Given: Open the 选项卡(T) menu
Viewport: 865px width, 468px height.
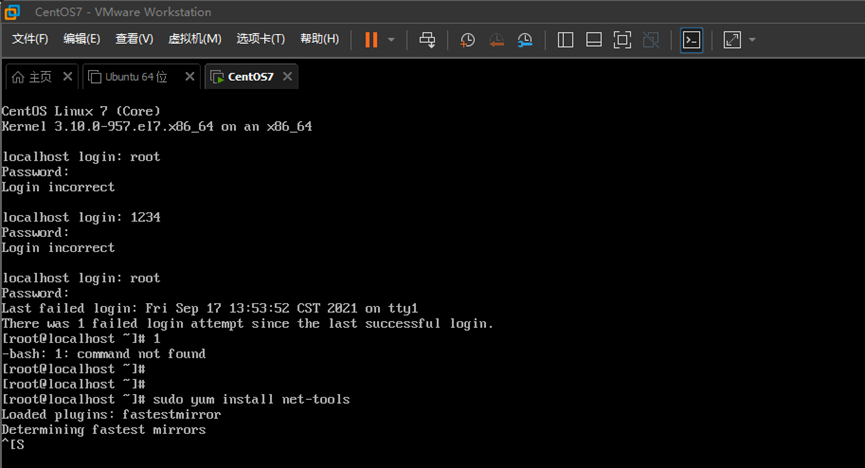Looking at the screenshot, I should pos(260,39).
